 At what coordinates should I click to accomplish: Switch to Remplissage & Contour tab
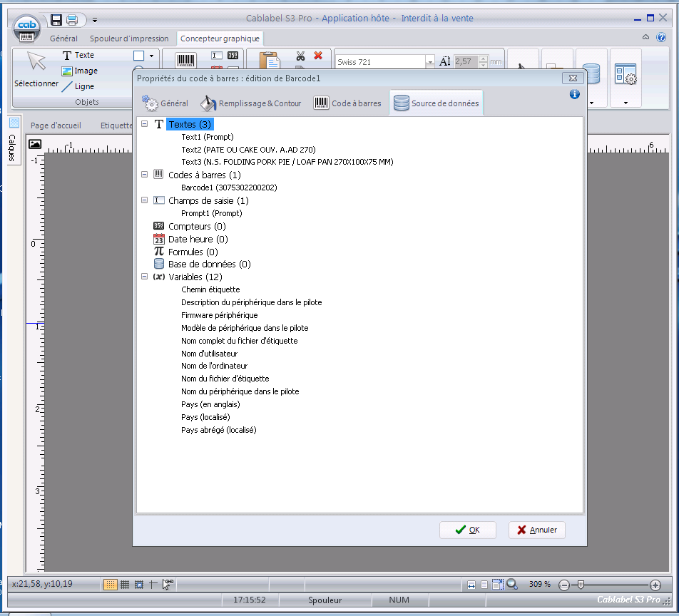251,103
